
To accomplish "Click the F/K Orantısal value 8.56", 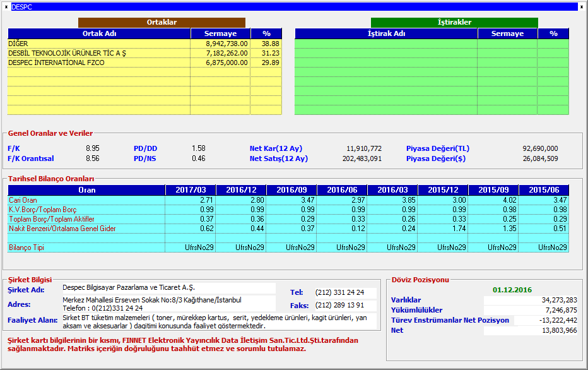I will point(93,158).
